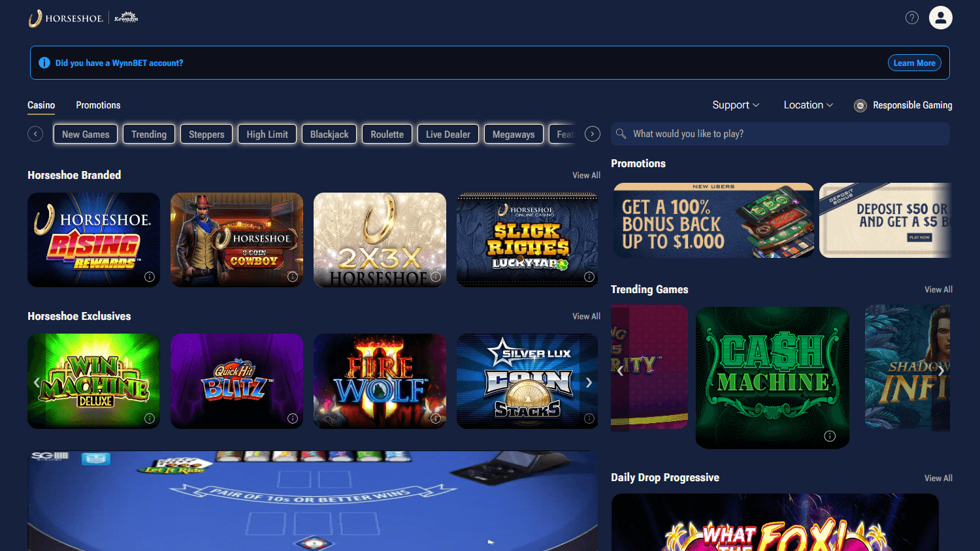980x551 pixels.
Task: Open the Responsible Gaming link
Action: pyautogui.click(x=912, y=105)
